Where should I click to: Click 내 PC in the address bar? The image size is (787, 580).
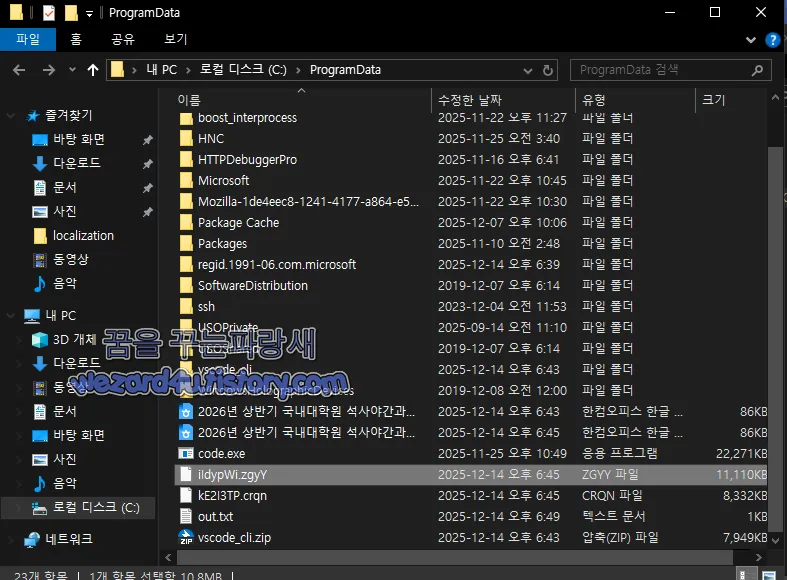[x=162, y=70]
